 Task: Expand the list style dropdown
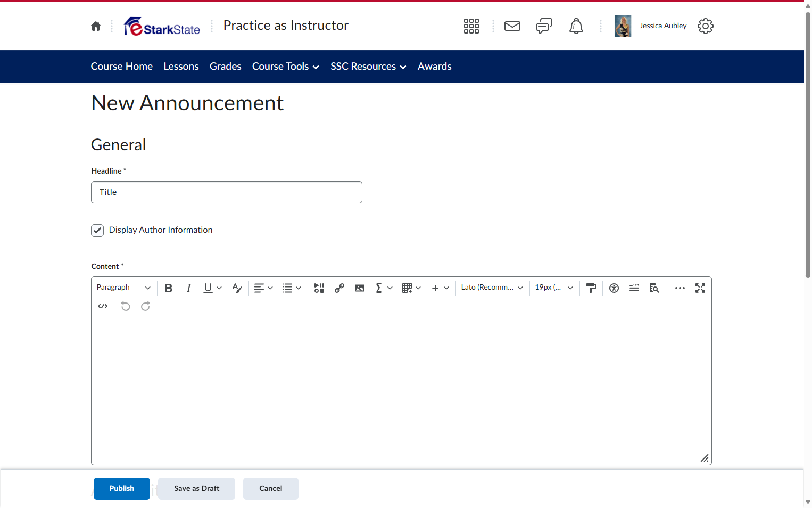point(292,288)
